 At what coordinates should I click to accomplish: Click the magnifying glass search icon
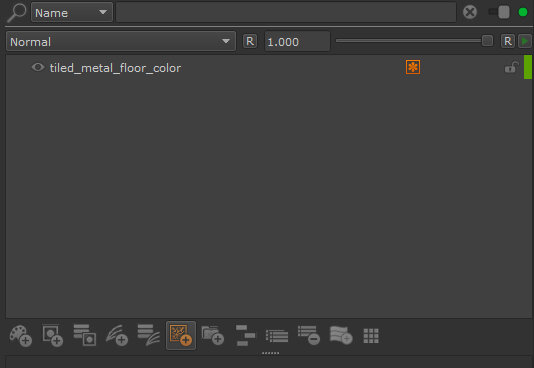tap(16, 13)
